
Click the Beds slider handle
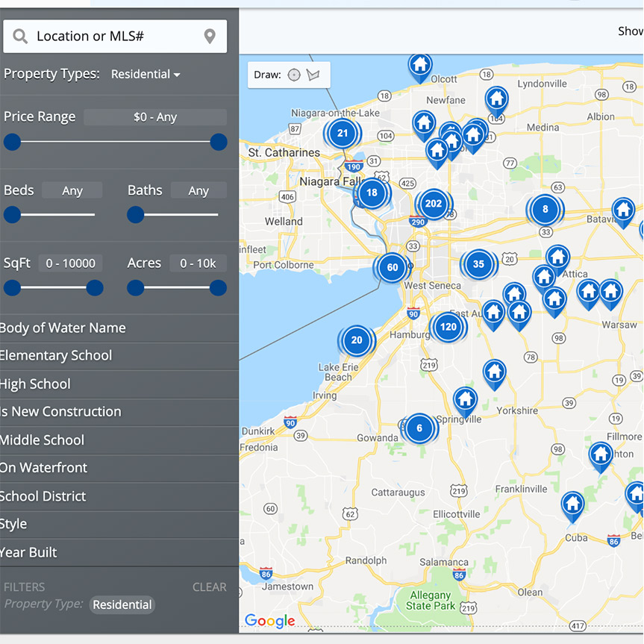[13, 215]
